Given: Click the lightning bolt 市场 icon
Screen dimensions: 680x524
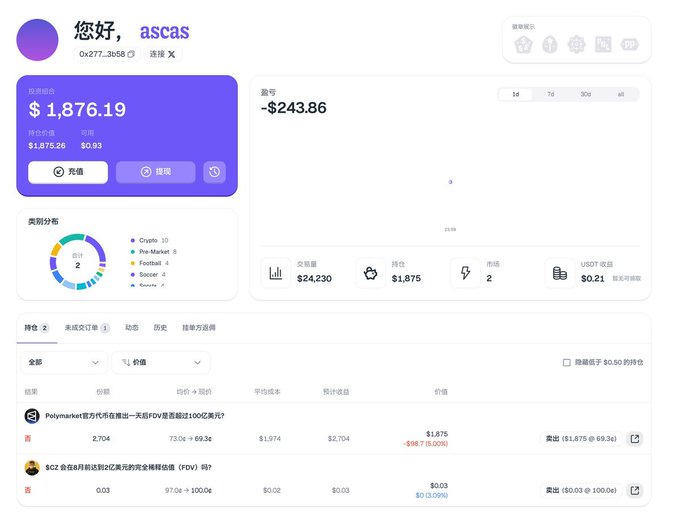Looking at the screenshot, I should tap(465, 273).
